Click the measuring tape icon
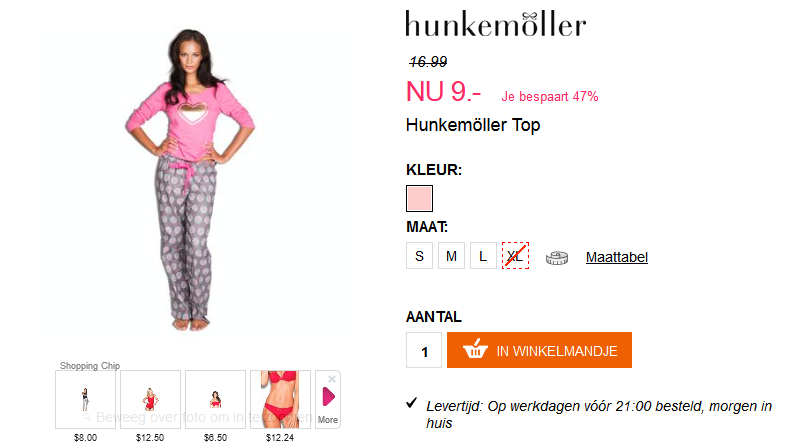This screenshot has height=445, width=795. [x=557, y=257]
